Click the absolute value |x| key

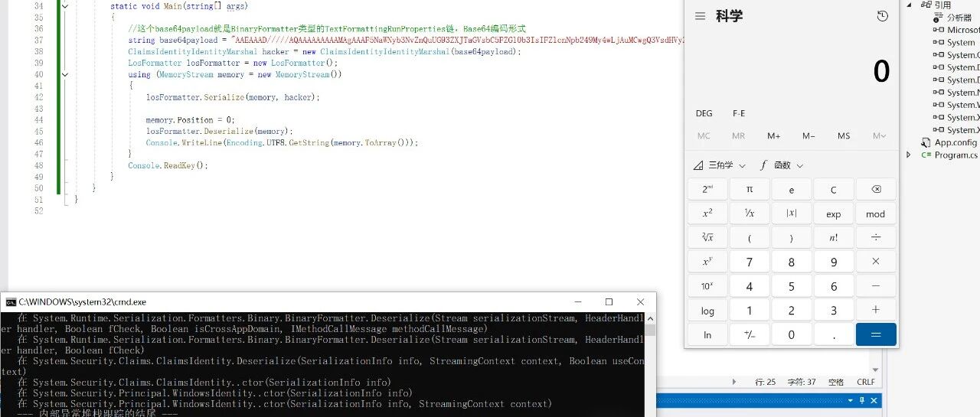pos(792,214)
